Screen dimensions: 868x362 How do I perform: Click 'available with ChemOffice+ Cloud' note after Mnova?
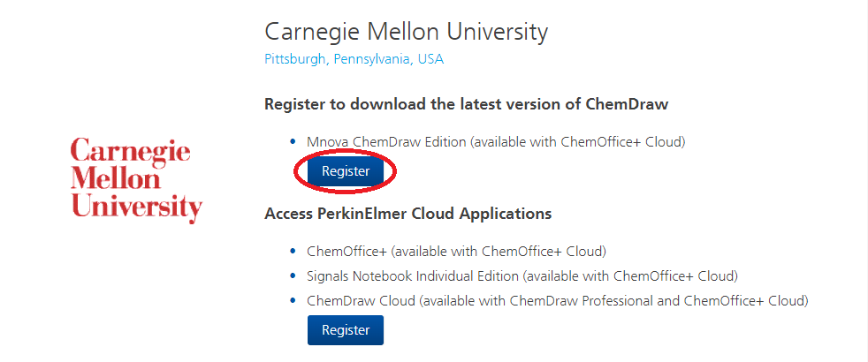pyautogui.click(x=578, y=142)
